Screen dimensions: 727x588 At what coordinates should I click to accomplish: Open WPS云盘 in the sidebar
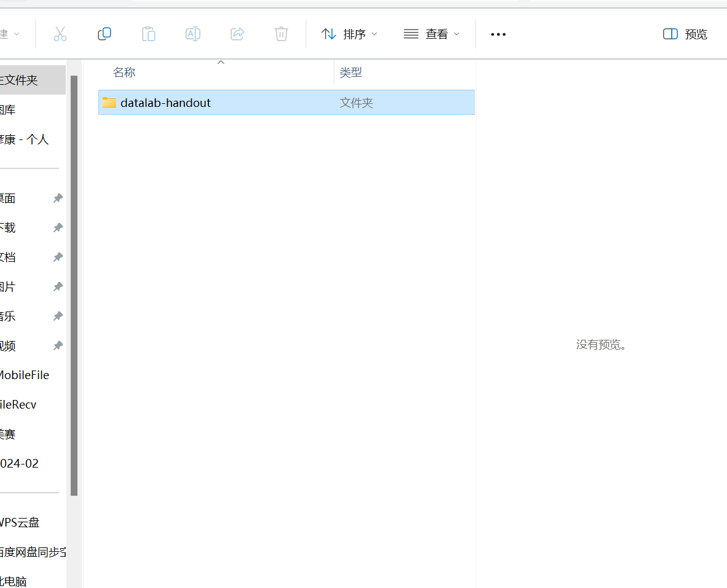tap(19, 523)
